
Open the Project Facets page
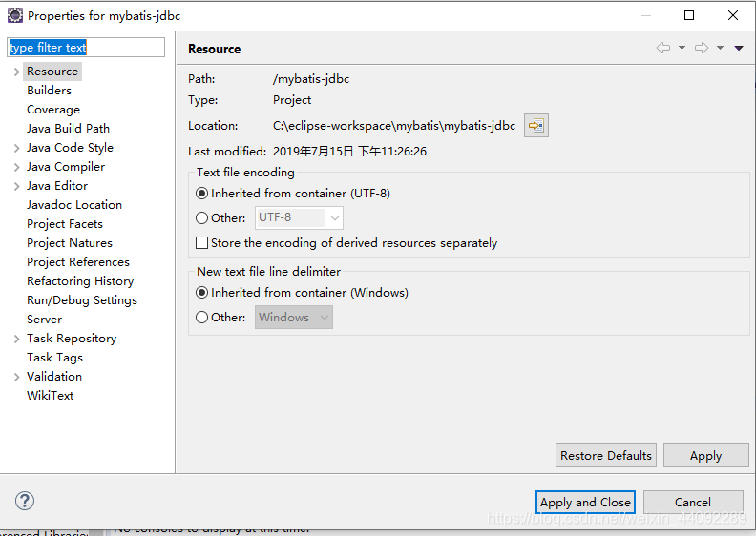click(65, 224)
